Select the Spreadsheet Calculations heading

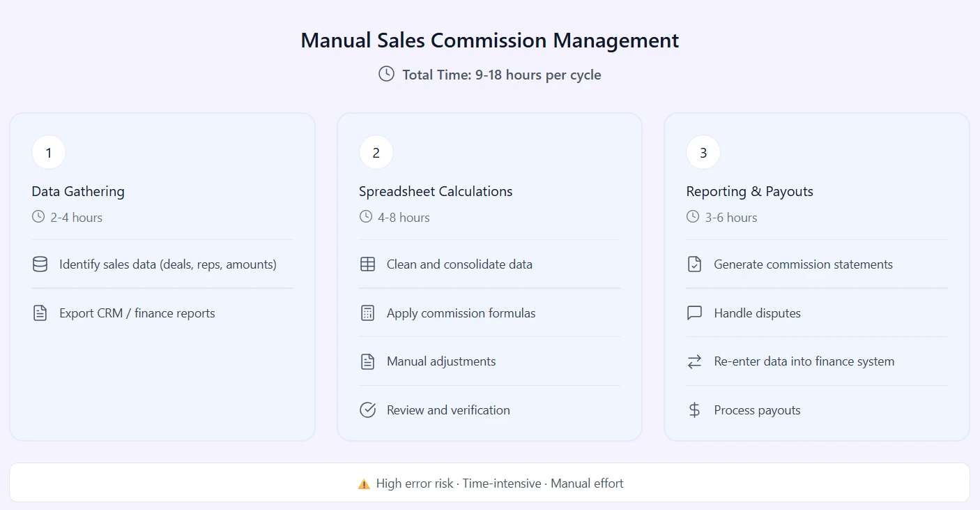[436, 191]
